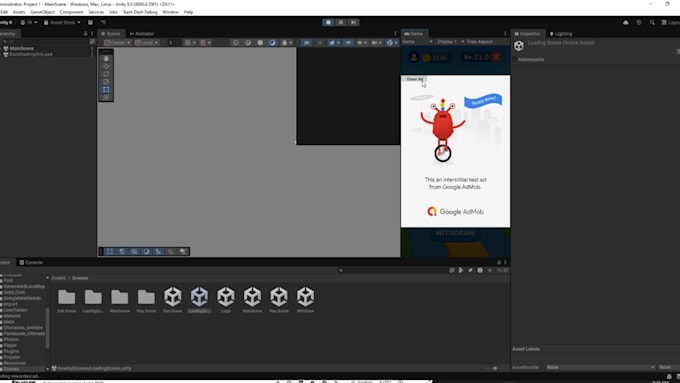
Task: Click the Project panel search field
Action: pyautogui.click(x=392, y=270)
